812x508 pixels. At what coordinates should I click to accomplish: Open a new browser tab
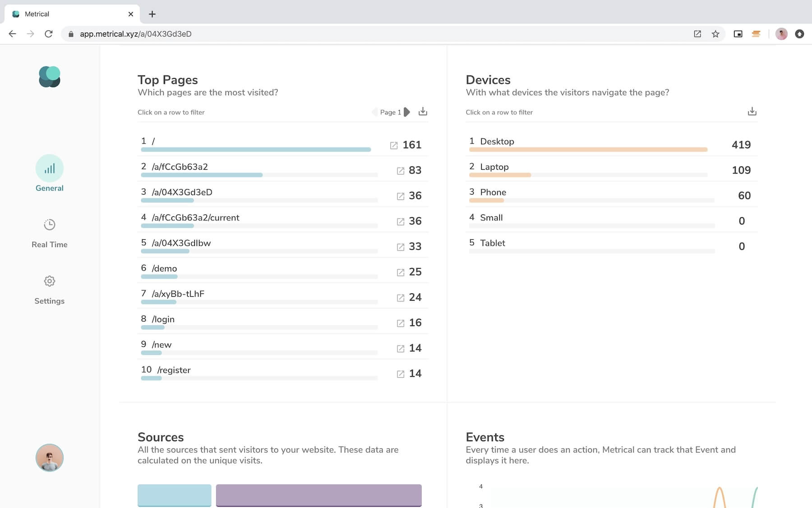[x=152, y=14]
